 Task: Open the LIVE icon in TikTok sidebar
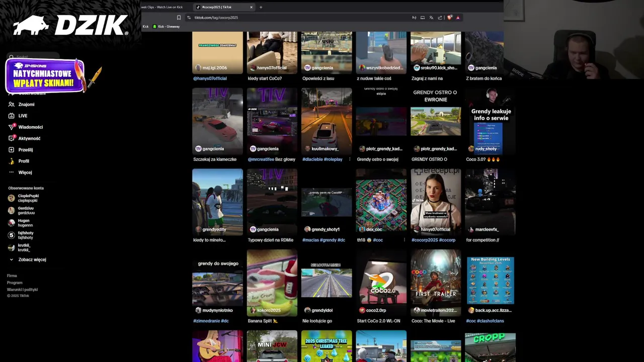pos(11,116)
